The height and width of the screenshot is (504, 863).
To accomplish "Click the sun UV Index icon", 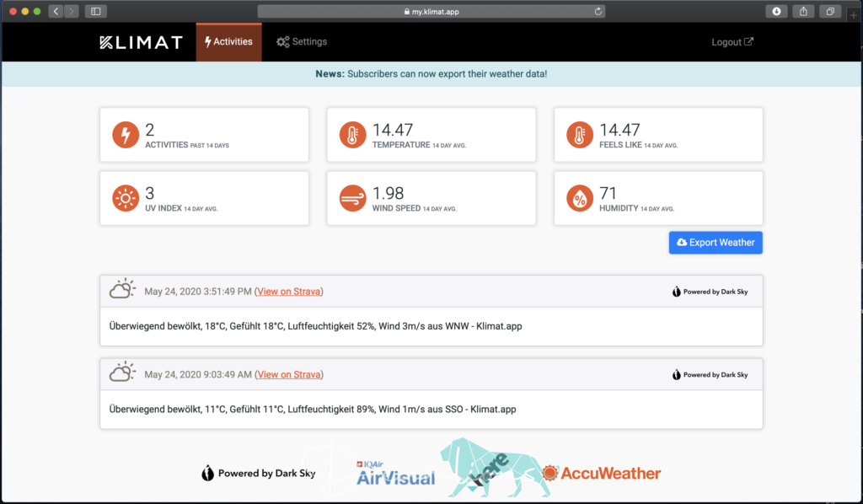I will click(126, 199).
